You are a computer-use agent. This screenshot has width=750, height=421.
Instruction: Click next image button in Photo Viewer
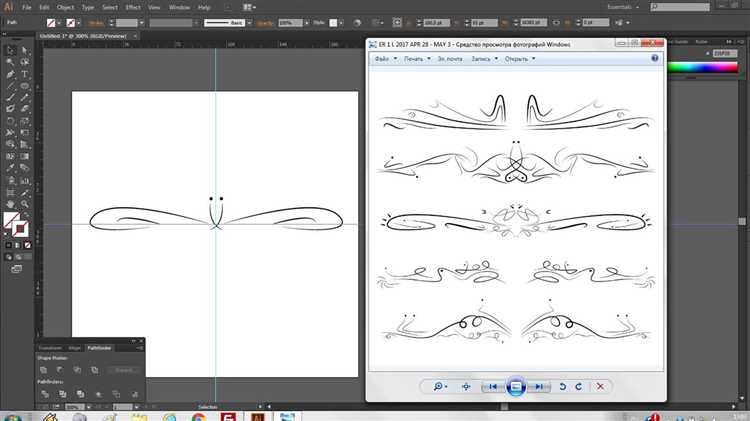click(539, 387)
